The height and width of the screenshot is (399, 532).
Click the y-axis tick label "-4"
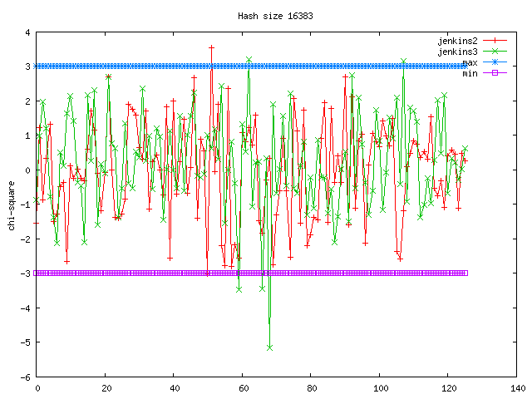click(26, 308)
